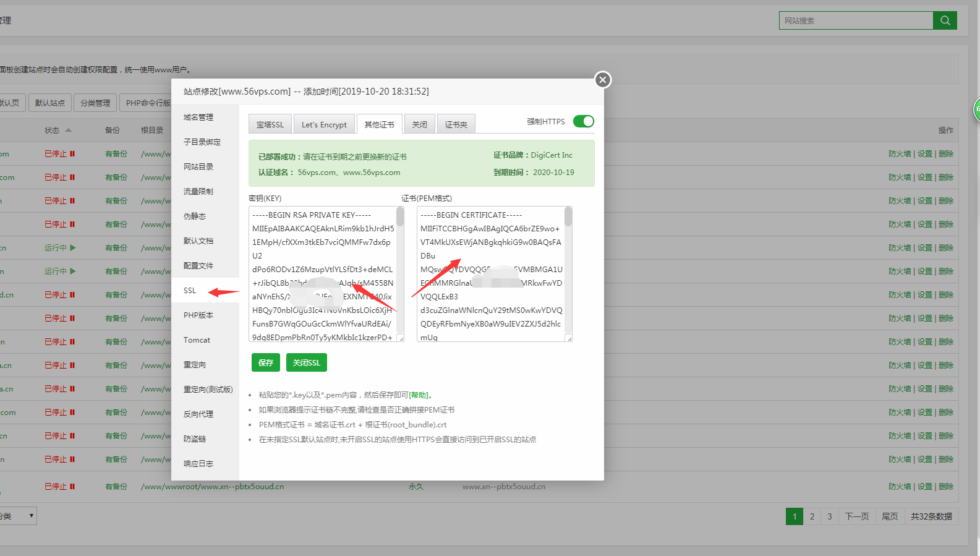980x556 pixels.
Task: Open the 帮助 help link
Action: pyautogui.click(x=419, y=395)
